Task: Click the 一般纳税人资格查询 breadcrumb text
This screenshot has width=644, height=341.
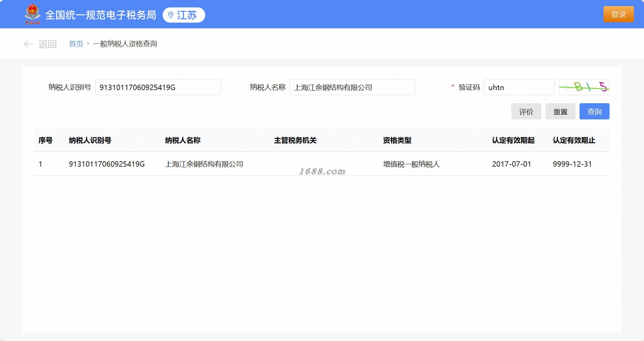Action: click(x=125, y=44)
